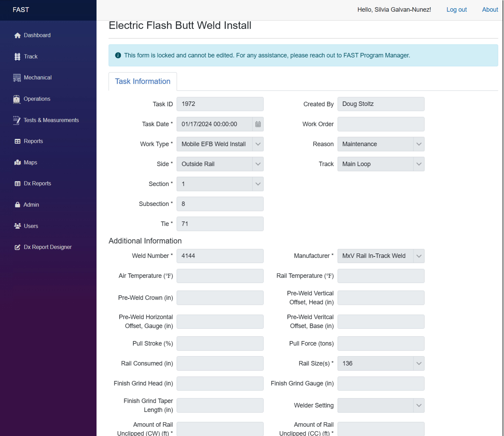
Task: Click the Dx Reports table icon
Action: pos(18,184)
